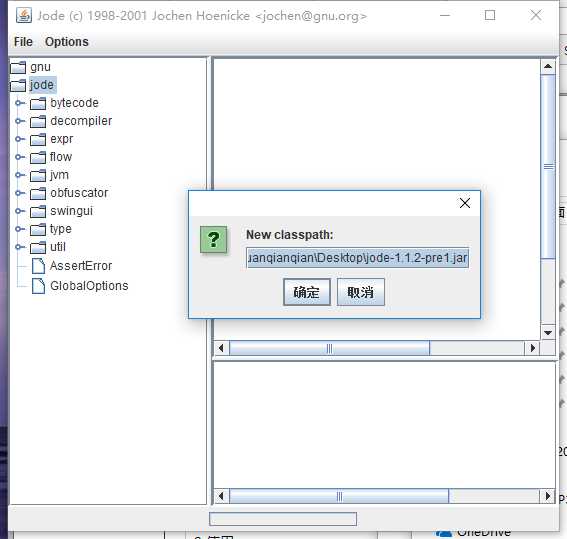Click the upper pane scroll-right arrow
Screen dimensions: 567x539
click(x=532, y=348)
